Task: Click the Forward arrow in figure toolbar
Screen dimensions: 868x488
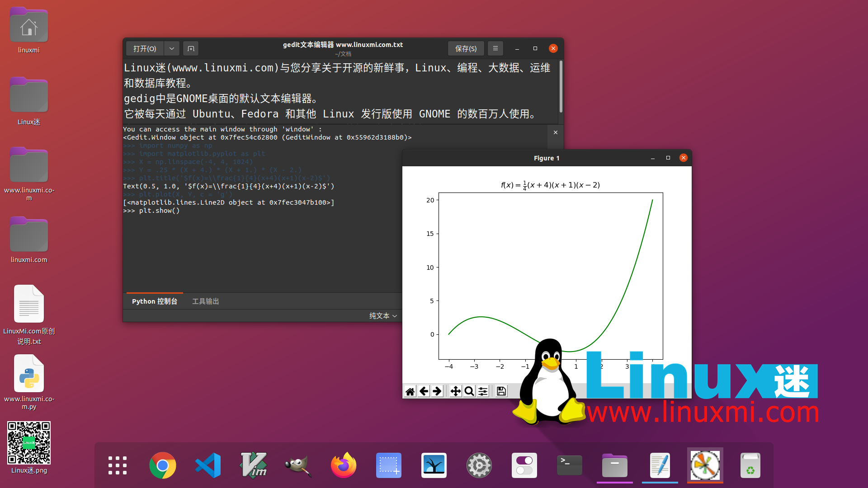Action: tap(437, 391)
